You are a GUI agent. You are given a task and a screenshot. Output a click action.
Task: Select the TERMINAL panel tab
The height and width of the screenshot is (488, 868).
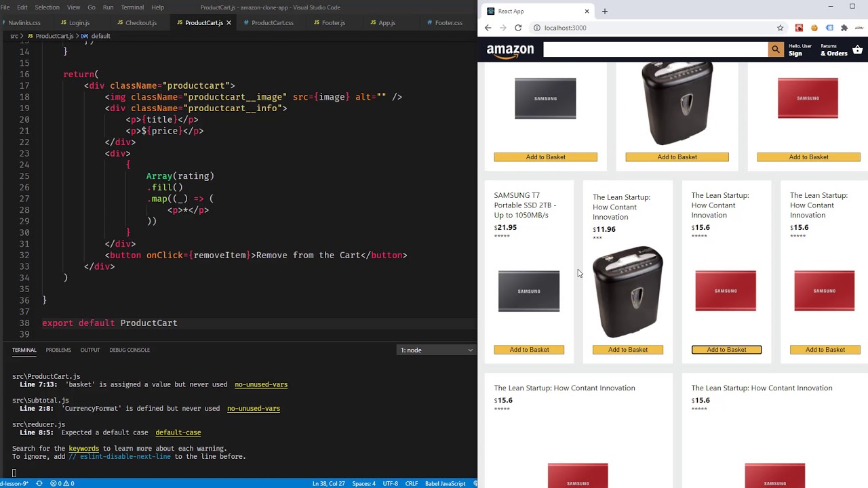pos(24,350)
